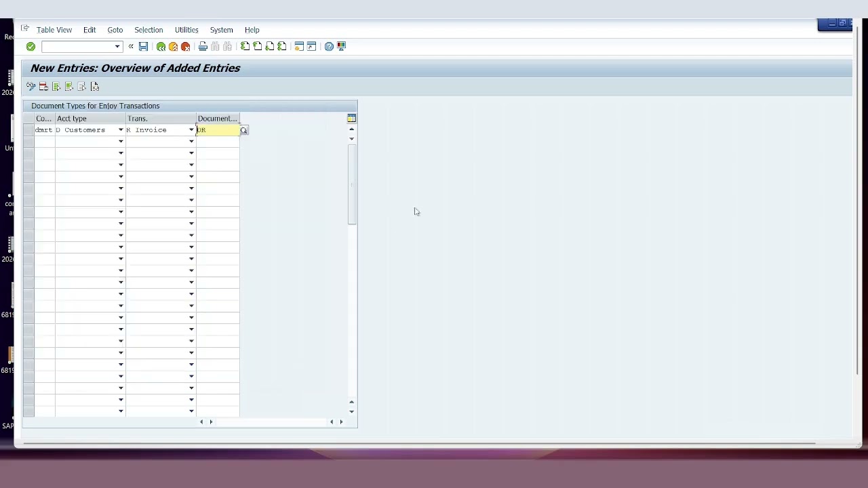Click table vertical scrollbar bottom down arrow
The width and height of the screenshot is (868, 488).
click(351, 411)
